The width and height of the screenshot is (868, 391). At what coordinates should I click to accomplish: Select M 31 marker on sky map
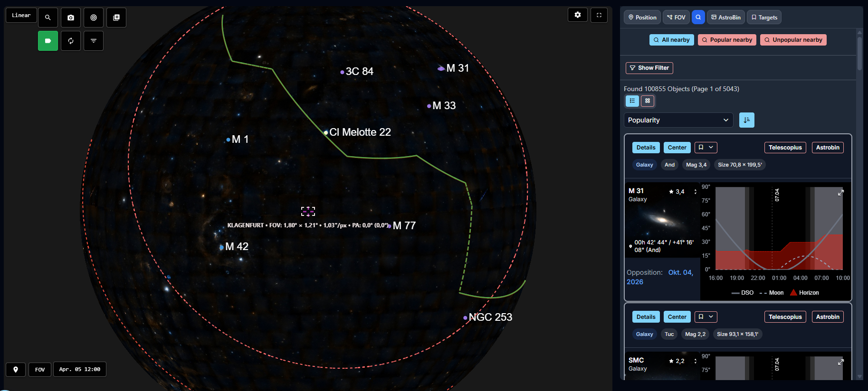[441, 68]
